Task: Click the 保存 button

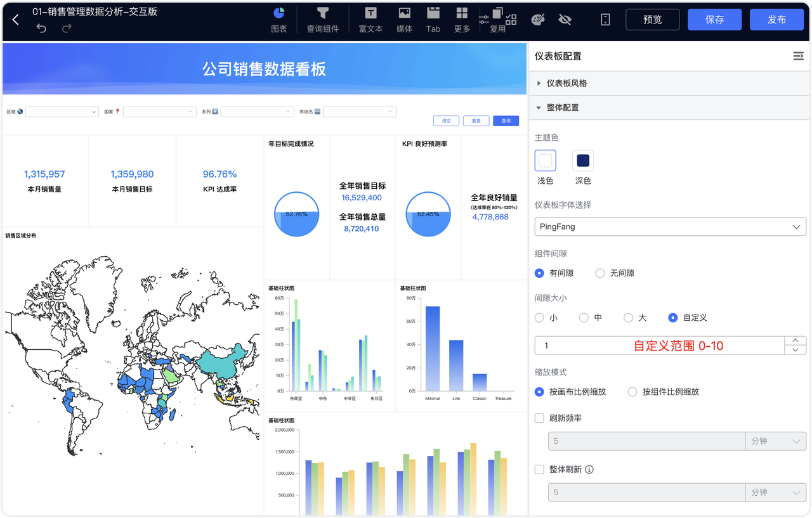Action: tap(714, 20)
